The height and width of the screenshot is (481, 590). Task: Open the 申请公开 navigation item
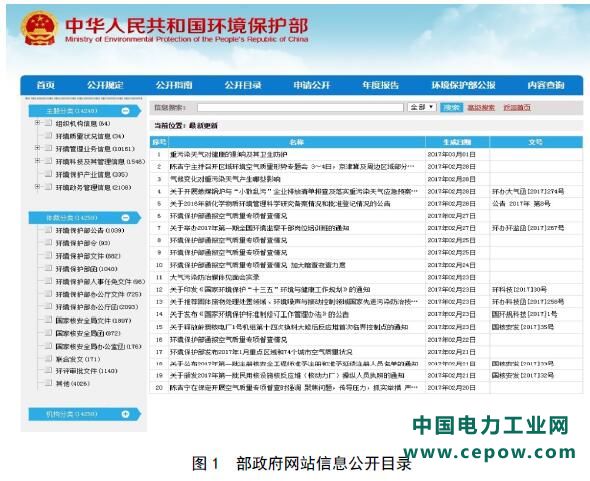click(x=312, y=85)
